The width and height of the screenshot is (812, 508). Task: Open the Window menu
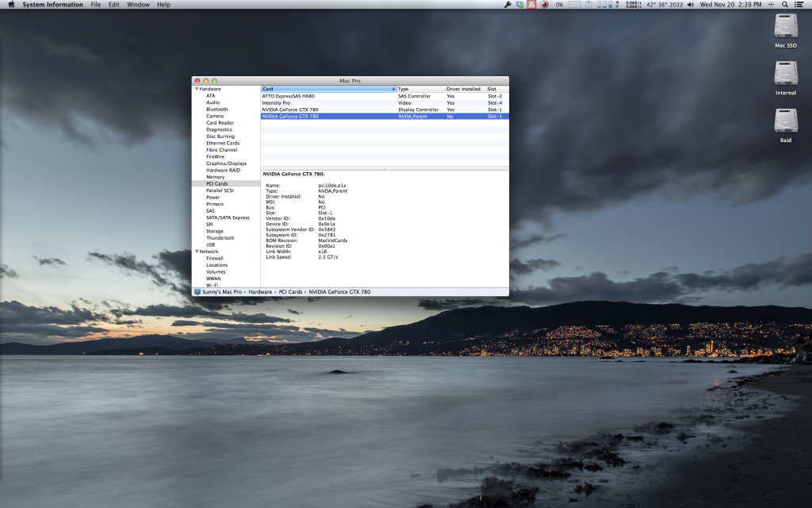coord(138,5)
